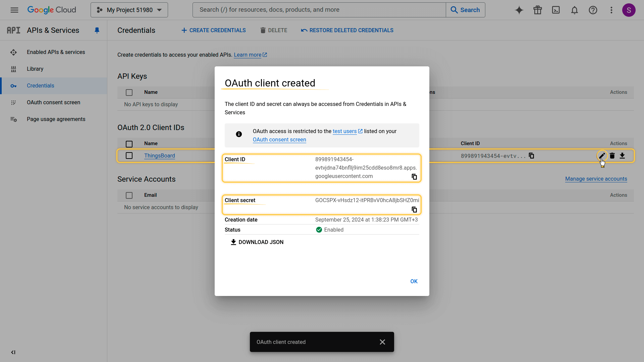
Task: Download ThingsBoard OAuth client via row icon
Action: point(622,156)
